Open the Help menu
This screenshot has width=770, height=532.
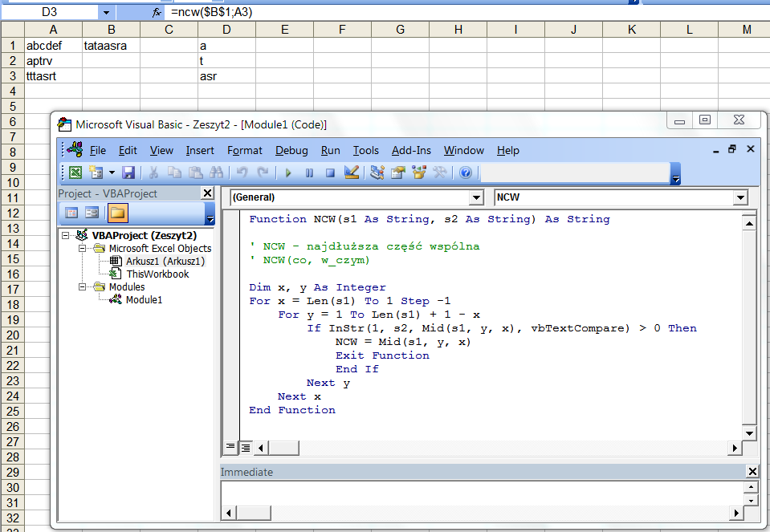(x=507, y=150)
